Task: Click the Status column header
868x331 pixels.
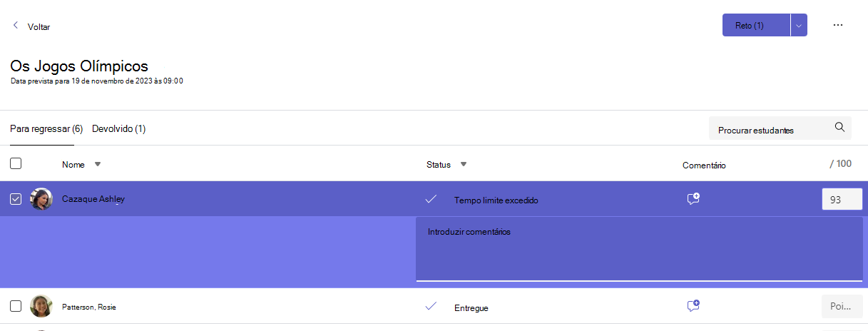Action: point(438,165)
